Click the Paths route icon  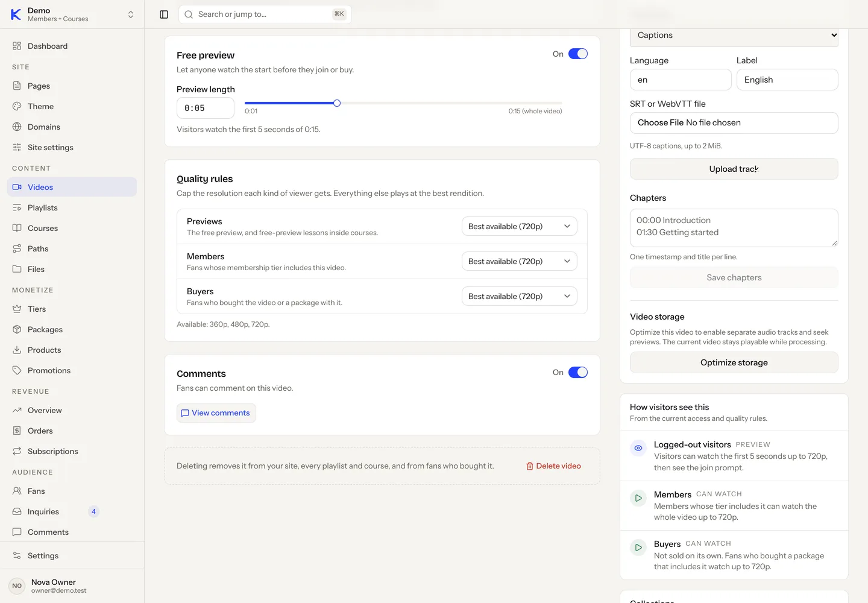pos(17,248)
